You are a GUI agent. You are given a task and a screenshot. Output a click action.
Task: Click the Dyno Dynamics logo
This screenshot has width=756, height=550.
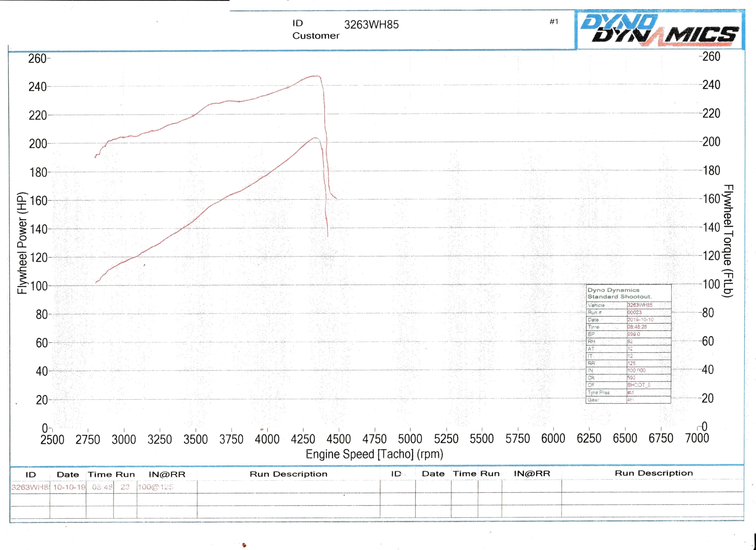(659, 30)
